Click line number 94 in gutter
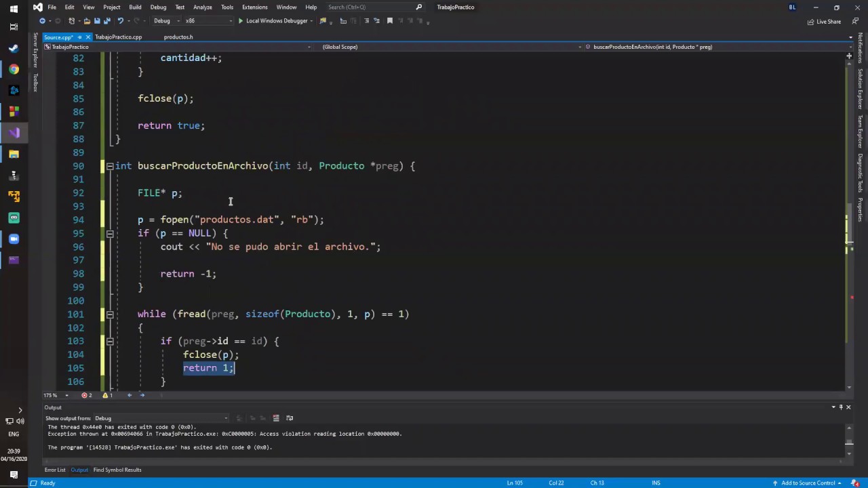Viewport: 868px width, 488px height. click(78, 220)
